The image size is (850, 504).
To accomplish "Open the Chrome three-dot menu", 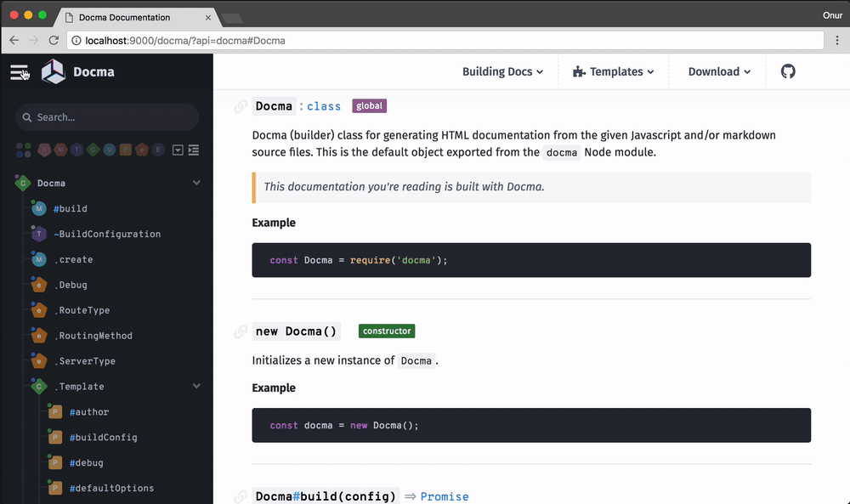I will coord(837,40).
